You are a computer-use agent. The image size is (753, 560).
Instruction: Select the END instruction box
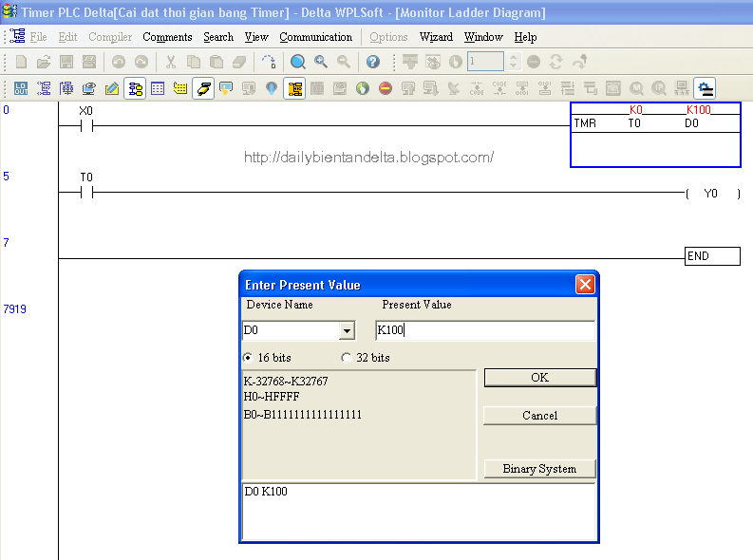[x=712, y=256]
